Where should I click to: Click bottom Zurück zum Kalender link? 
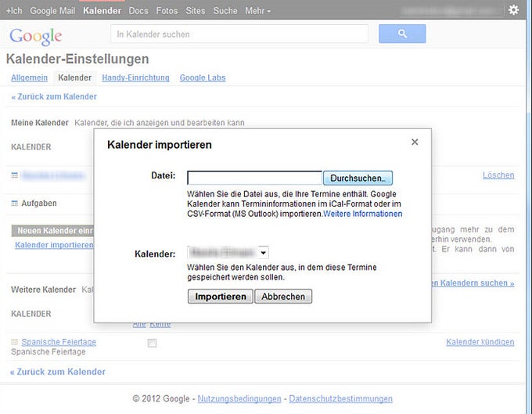coord(58,372)
